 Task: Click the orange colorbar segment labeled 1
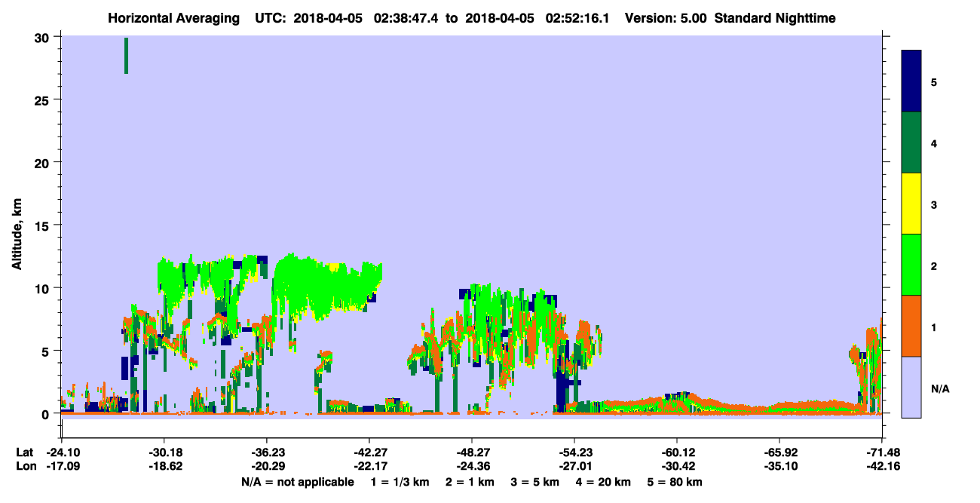[x=911, y=326]
